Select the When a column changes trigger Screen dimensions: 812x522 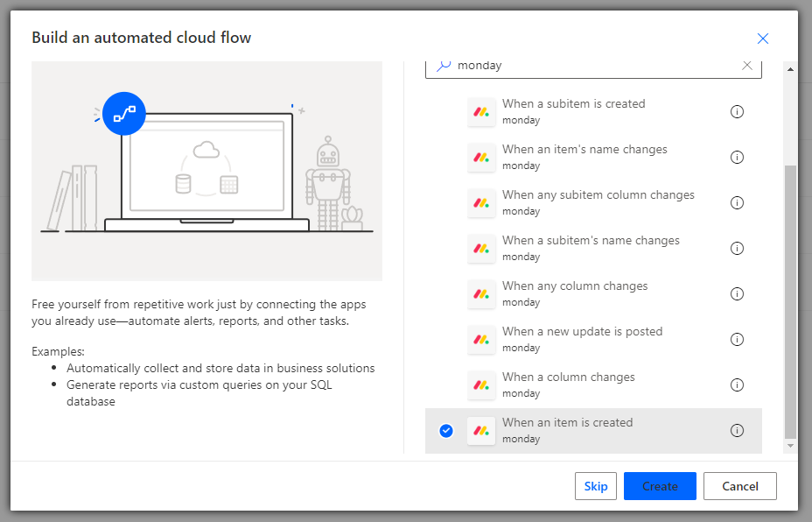tap(593, 385)
